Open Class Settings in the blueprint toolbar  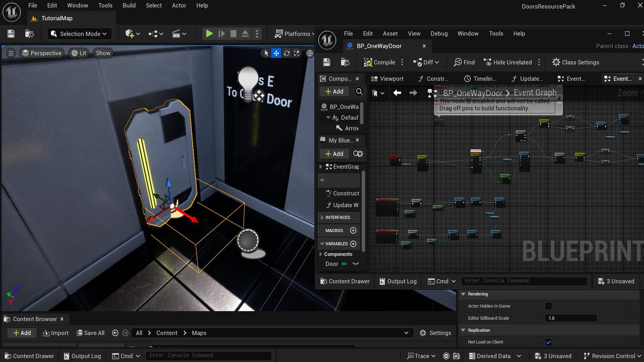(576, 62)
